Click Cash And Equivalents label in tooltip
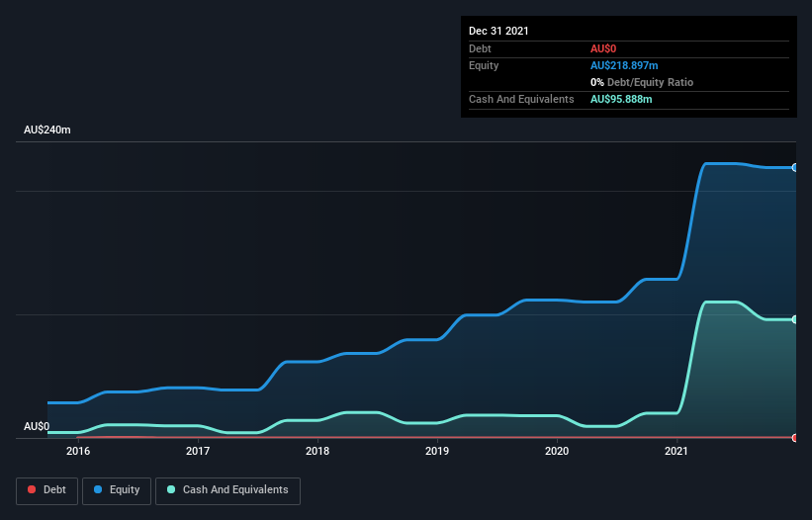This screenshot has width=812, height=520. (x=521, y=99)
